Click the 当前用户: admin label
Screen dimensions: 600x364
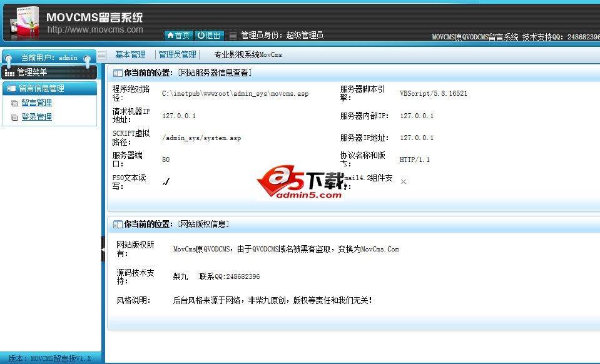point(49,58)
